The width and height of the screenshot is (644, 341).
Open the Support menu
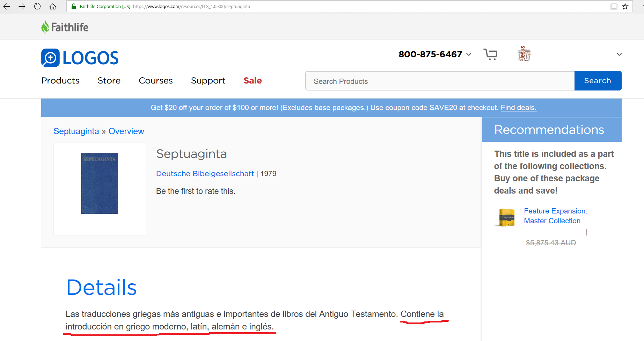(208, 81)
